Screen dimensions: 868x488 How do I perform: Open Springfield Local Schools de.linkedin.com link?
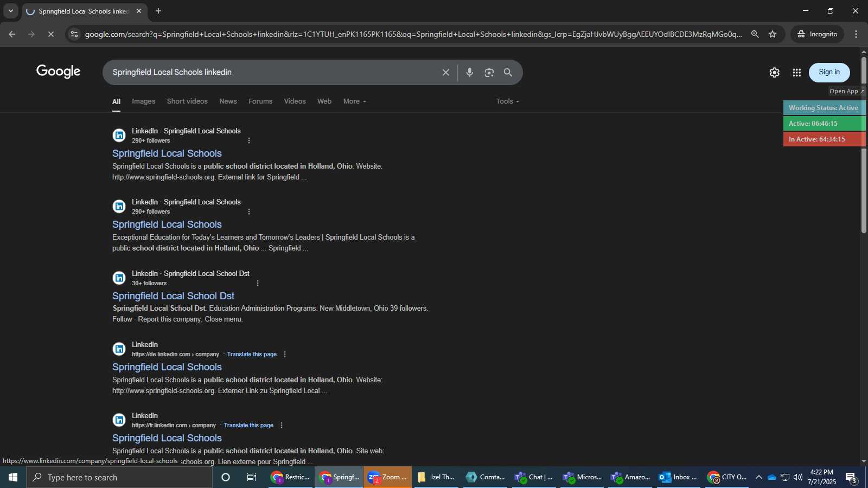(x=167, y=367)
